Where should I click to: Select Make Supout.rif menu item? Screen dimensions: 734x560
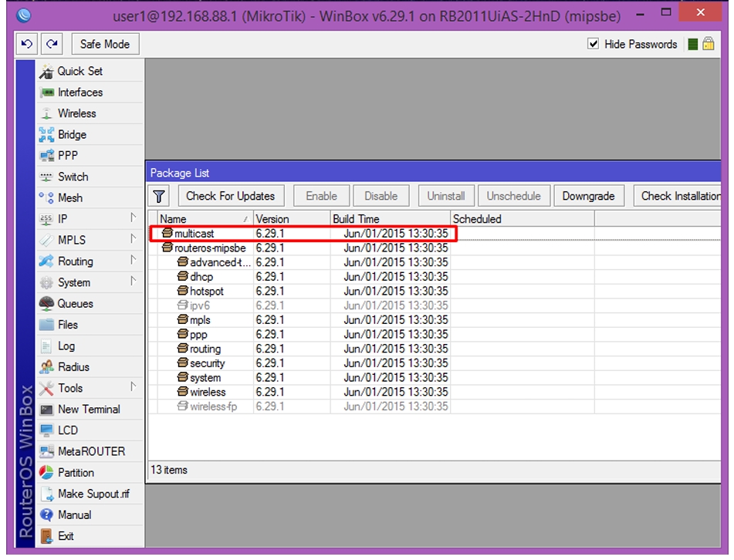point(90,494)
